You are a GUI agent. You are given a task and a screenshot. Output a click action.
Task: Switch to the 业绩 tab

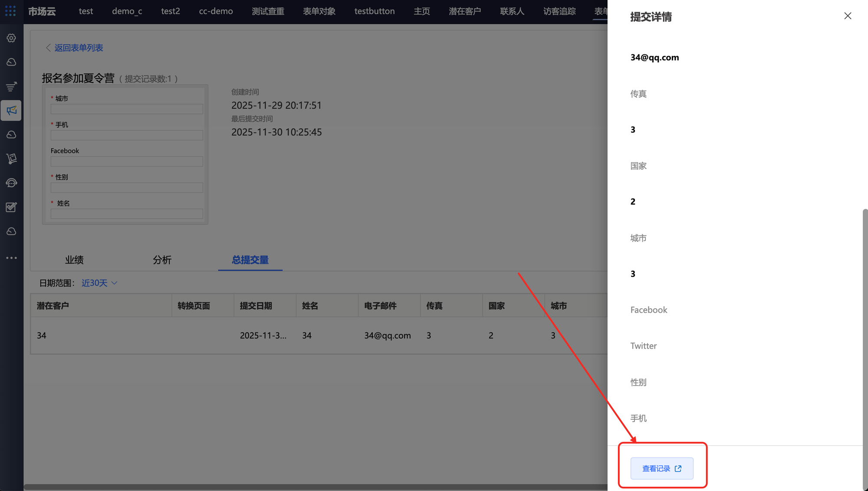point(74,260)
